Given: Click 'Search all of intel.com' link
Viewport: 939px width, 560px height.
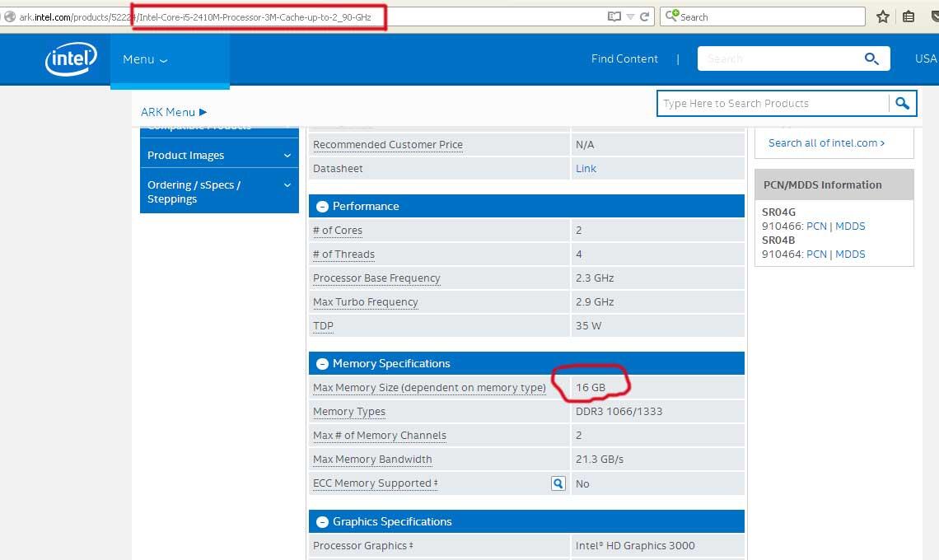Looking at the screenshot, I should tap(826, 143).
